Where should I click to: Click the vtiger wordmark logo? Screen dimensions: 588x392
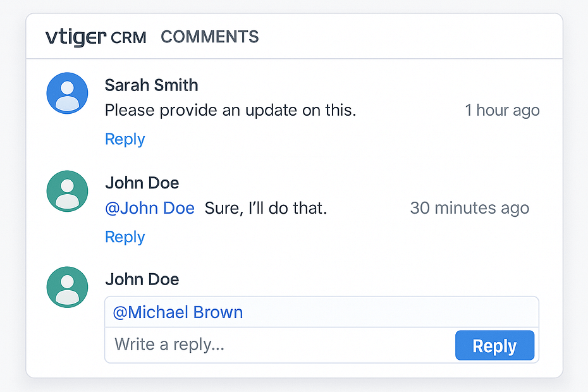pyautogui.click(x=75, y=37)
